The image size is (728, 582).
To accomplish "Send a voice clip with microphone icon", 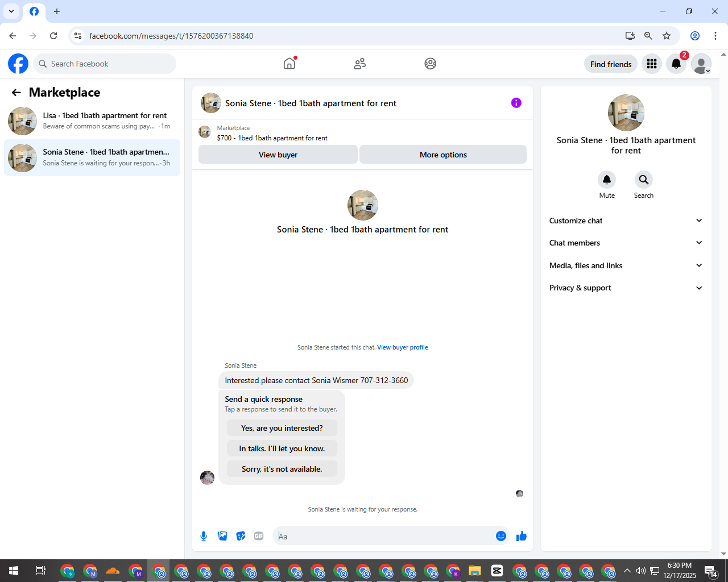I will (x=204, y=536).
